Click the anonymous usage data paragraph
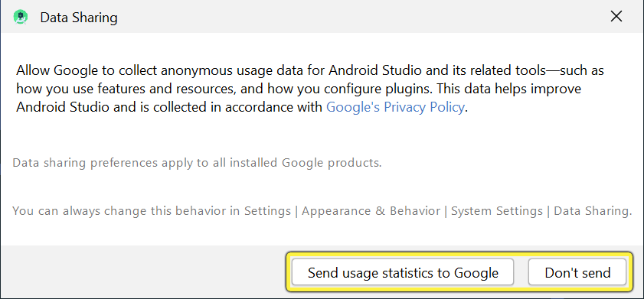This screenshot has width=644, height=299. (x=310, y=89)
